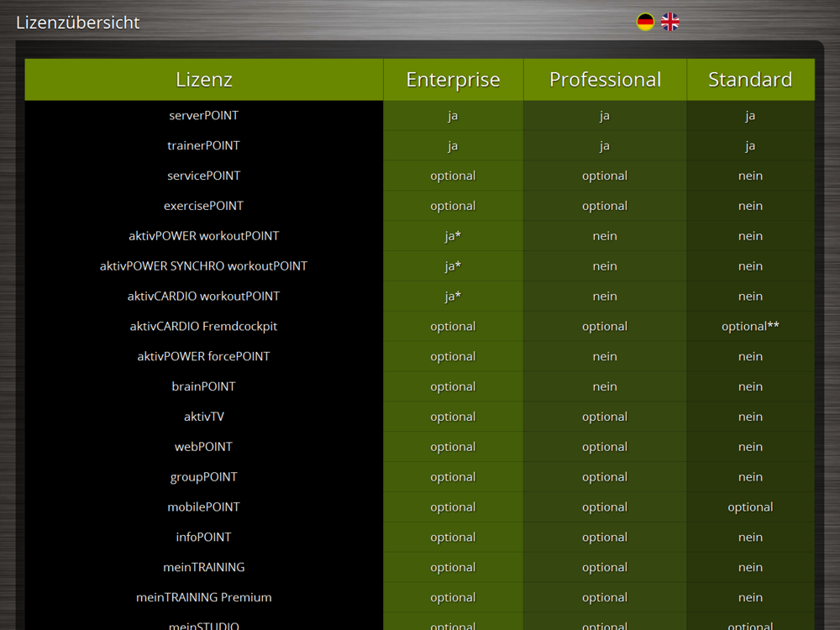The width and height of the screenshot is (840, 630).
Task: Click the Professional column header
Action: 605,79
